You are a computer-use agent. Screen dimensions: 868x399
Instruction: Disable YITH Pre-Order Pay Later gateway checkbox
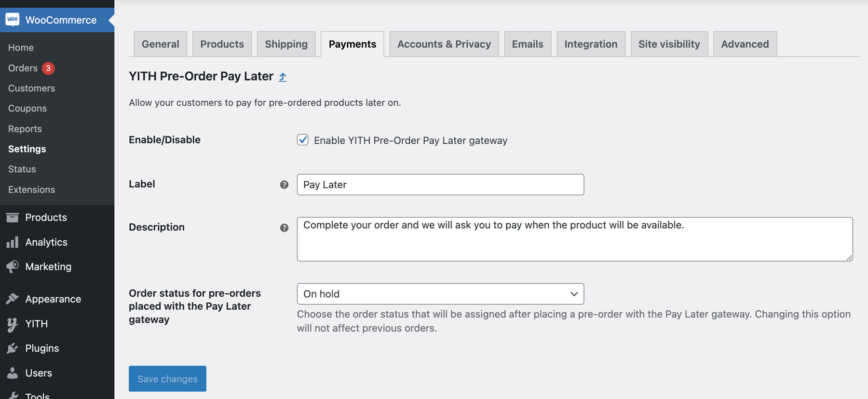point(303,140)
